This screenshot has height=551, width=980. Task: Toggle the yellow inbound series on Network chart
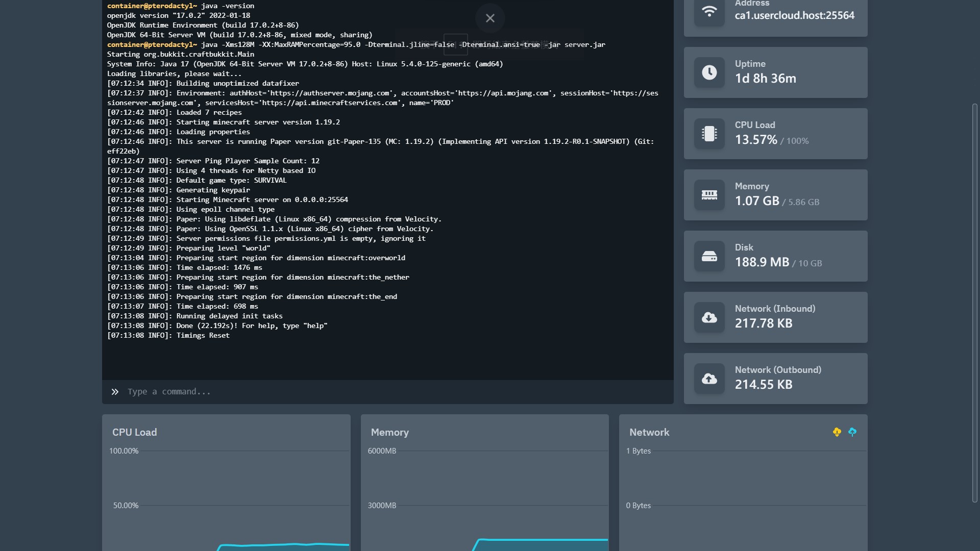837,432
